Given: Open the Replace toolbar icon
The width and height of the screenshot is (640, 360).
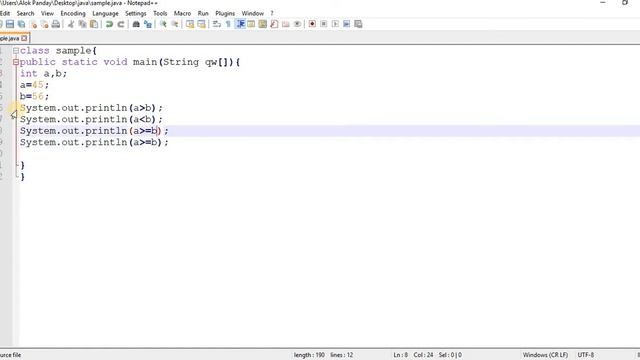Looking at the screenshot, I should point(148,24).
